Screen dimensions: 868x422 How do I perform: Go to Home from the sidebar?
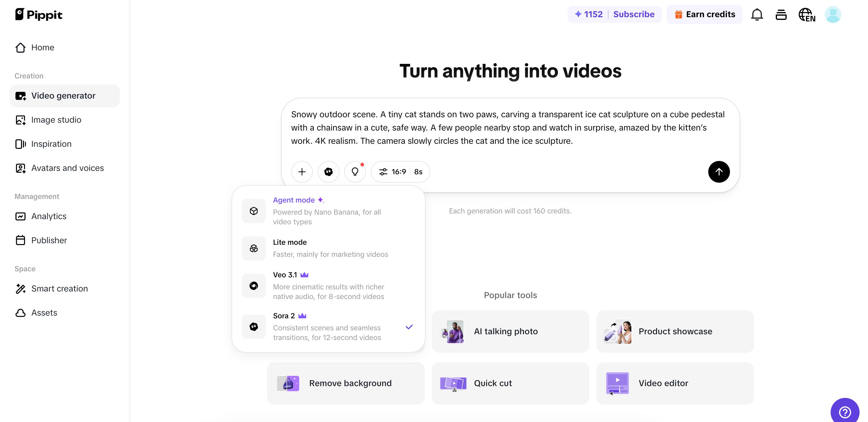(43, 47)
